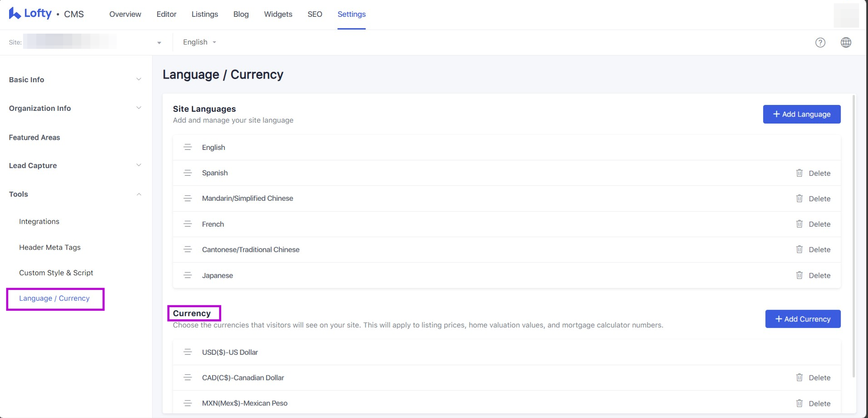The image size is (868, 418).
Task: Open the Site selector dropdown
Action: click(159, 43)
